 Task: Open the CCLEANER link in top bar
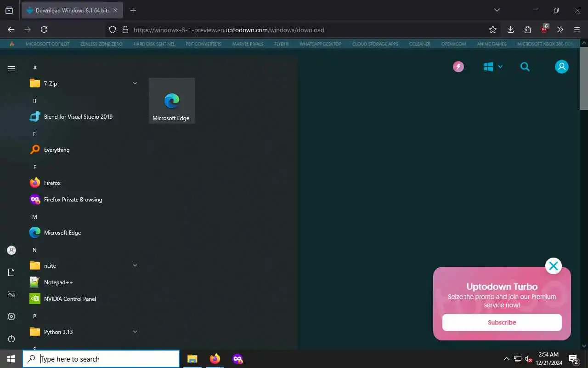419,44
